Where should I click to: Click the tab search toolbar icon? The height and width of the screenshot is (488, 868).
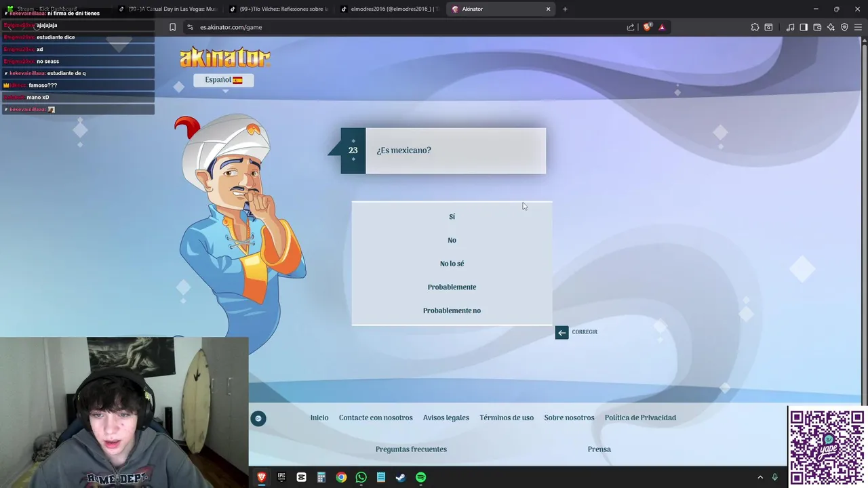[x=768, y=27]
